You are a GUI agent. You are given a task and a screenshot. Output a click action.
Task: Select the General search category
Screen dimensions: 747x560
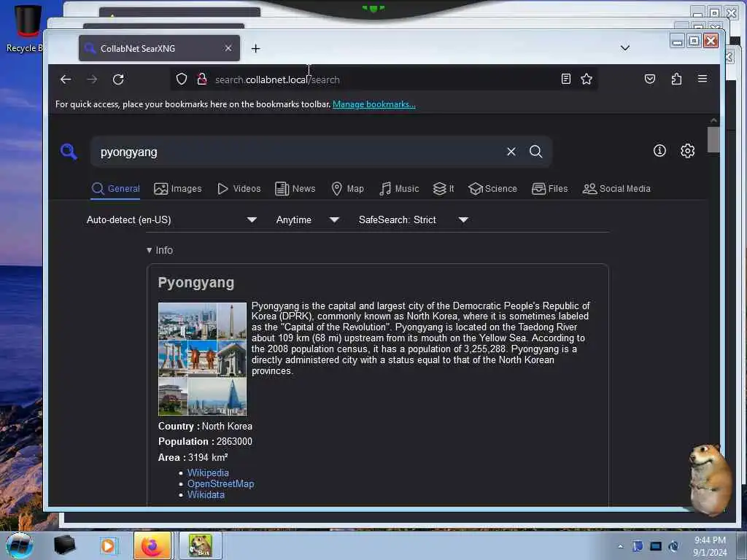[x=116, y=189]
